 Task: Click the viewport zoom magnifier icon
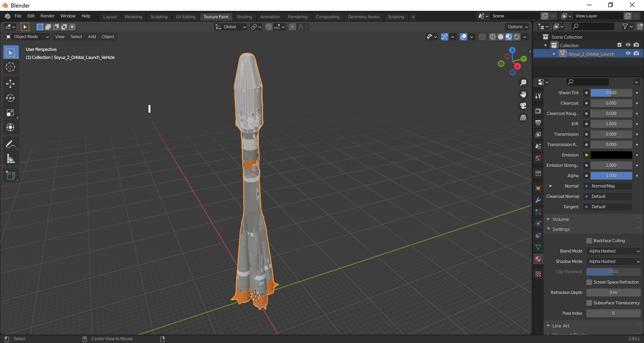[523, 82]
